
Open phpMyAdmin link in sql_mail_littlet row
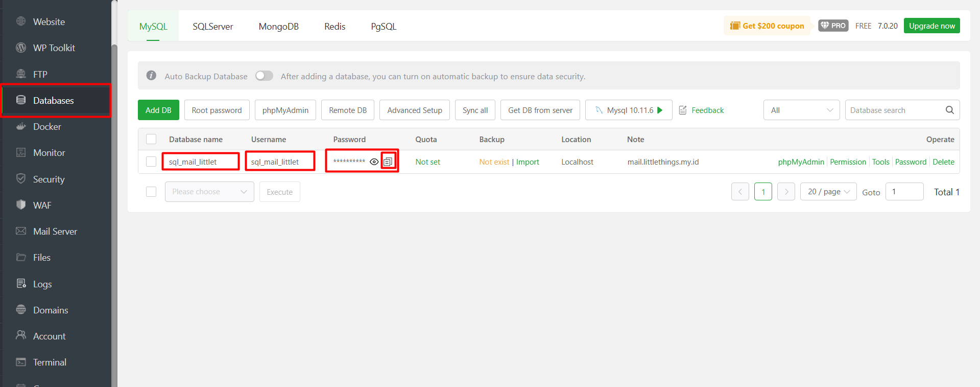coord(801,162)
